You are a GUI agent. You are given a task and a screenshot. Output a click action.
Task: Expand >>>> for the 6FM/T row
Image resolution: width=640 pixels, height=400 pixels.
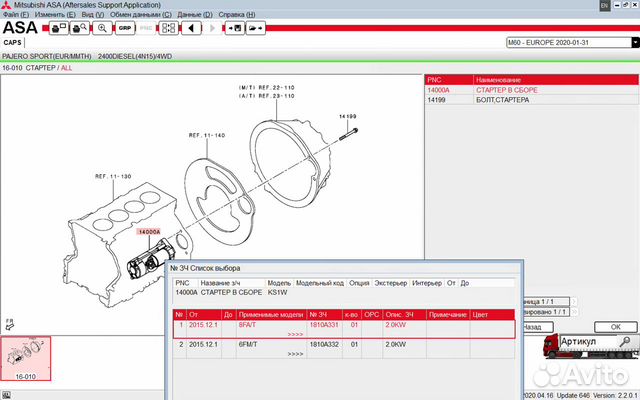pyautogui.click(x=295, y=353)
